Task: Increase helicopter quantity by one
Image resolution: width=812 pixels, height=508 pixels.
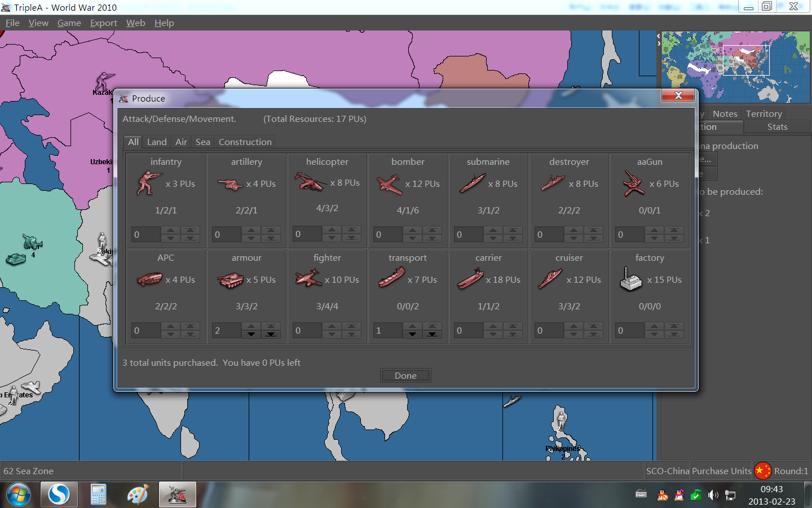Action: tap(332, 230)
